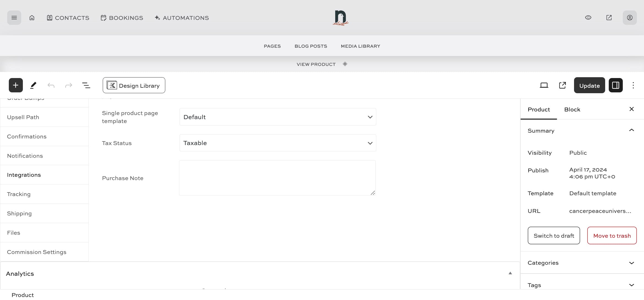Click inside the Purchase Note textarea
The image size is (644, 300).
(x=277, y=178)
